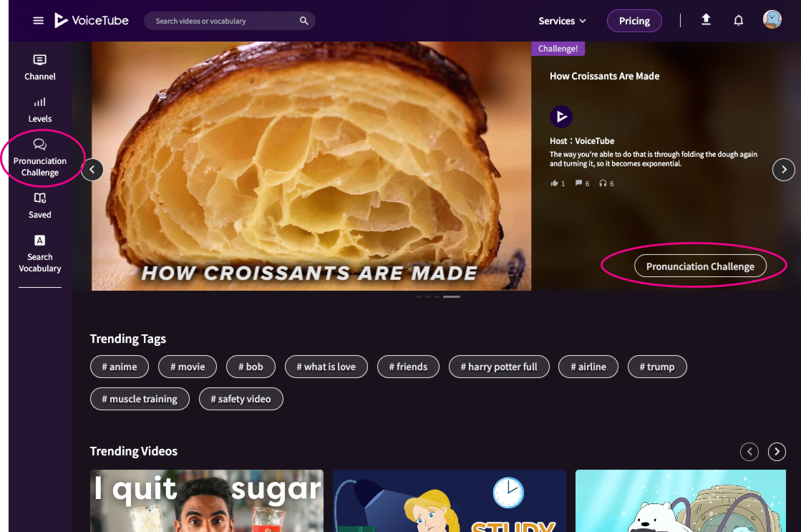Screen dimensions: 801x532
Task: Open Levels in the sidebar
Action: click(x=40, y=110)
